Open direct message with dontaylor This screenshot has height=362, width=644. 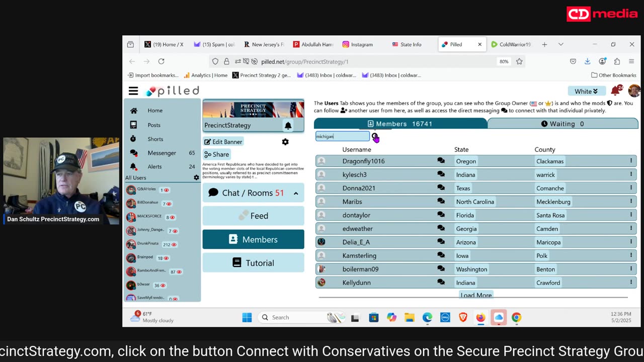pos(441,215)
